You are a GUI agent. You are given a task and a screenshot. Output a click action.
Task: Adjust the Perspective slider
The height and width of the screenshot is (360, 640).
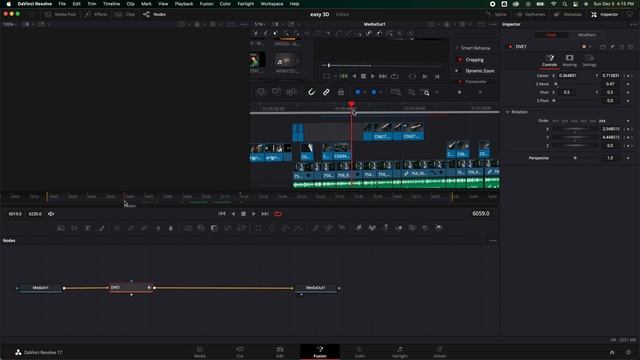click(575, 158)
